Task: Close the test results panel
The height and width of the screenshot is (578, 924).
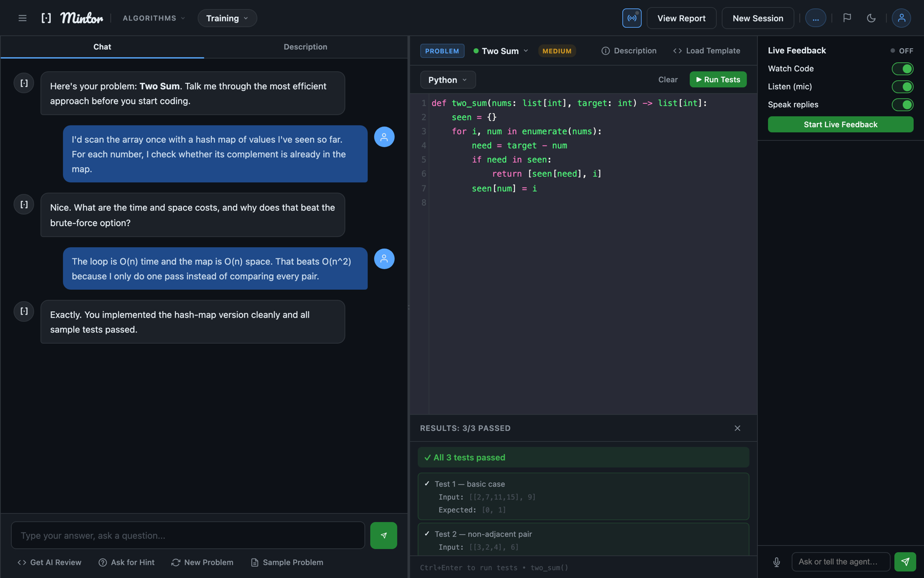Action: pos(737,428)
